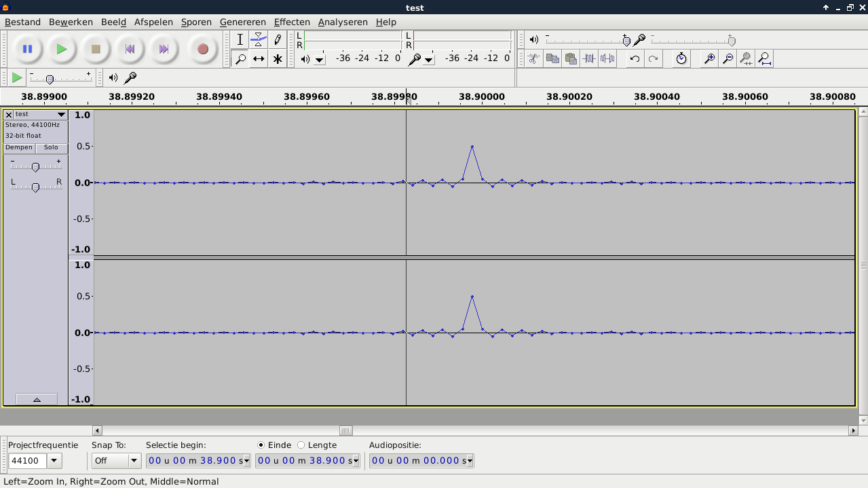Click the playback speed slider handle

50,79
